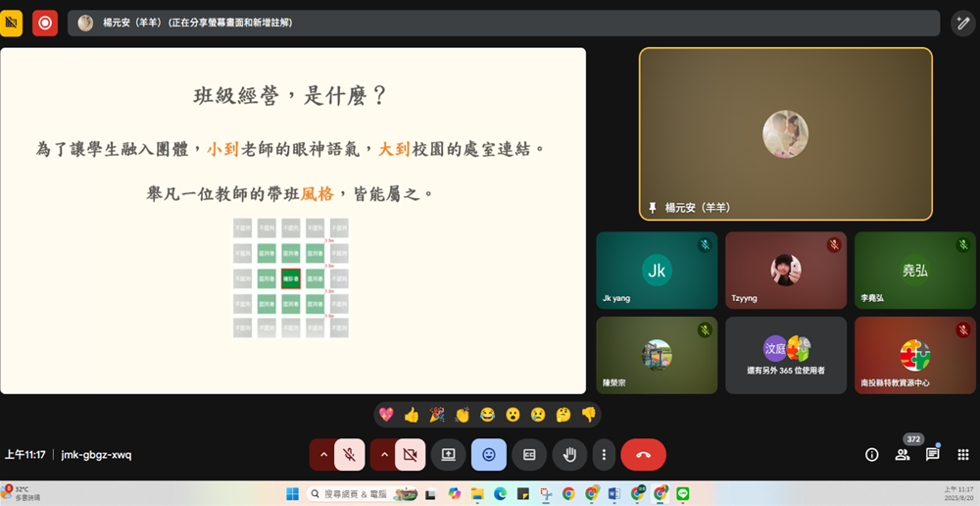Screen dimensions: 980x506
Task: Click the yellow stop-presenting icon at top left
Action: click(x=11, y=24)
